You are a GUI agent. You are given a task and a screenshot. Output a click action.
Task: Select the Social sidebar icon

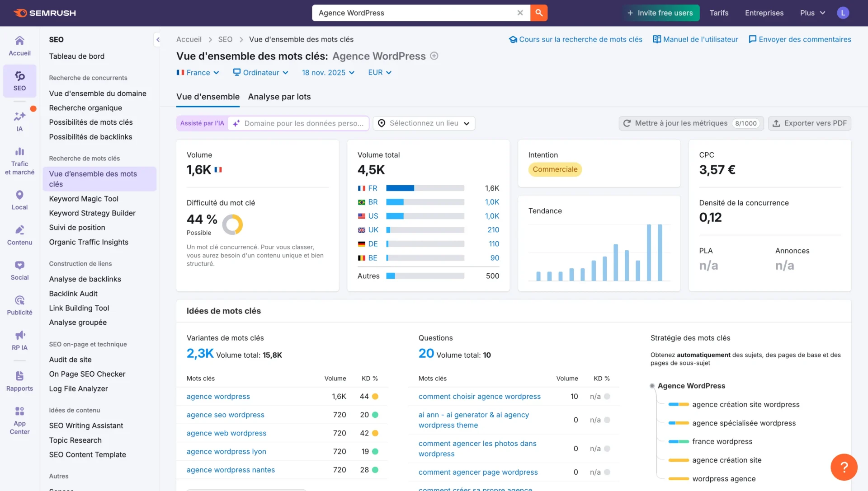coord(19,269)
